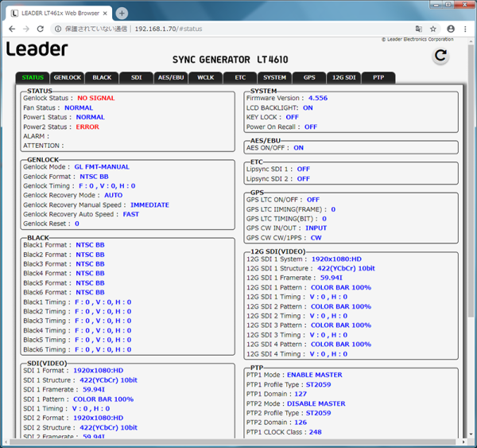Switch to the 12G SDI tab
477x448 pixels.
click(x=343, y=78)
